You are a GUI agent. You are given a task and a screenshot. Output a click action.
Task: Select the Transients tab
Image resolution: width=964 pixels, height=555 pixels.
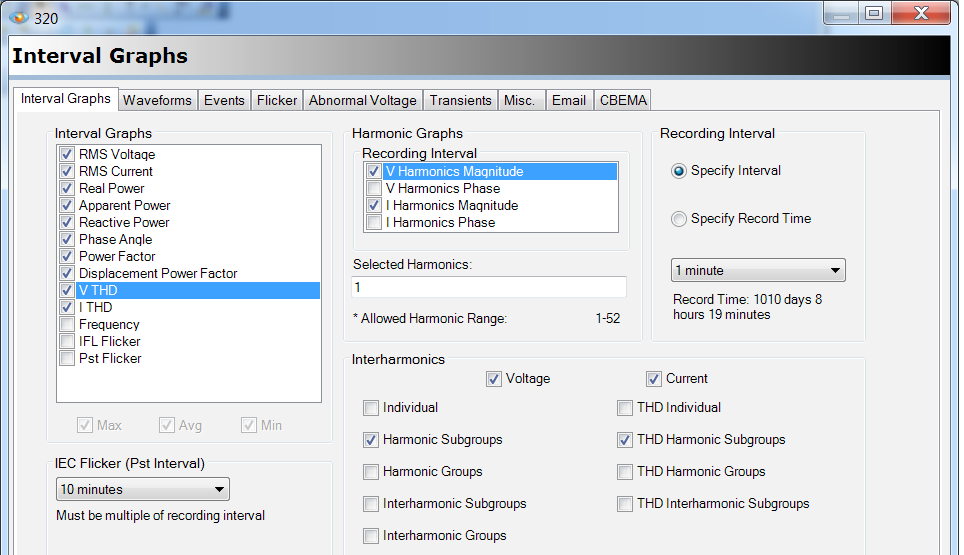460,100
